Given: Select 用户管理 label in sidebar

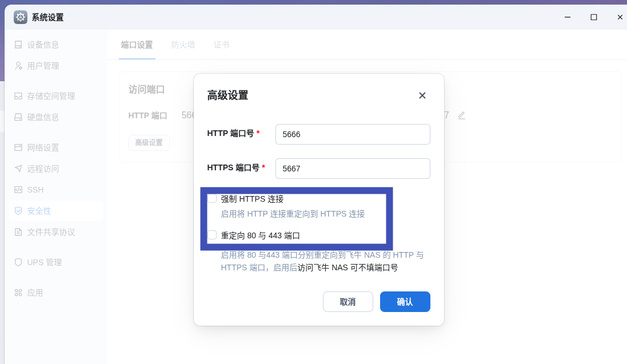Looking at the screenshot, I should click(x=43, y=66).
